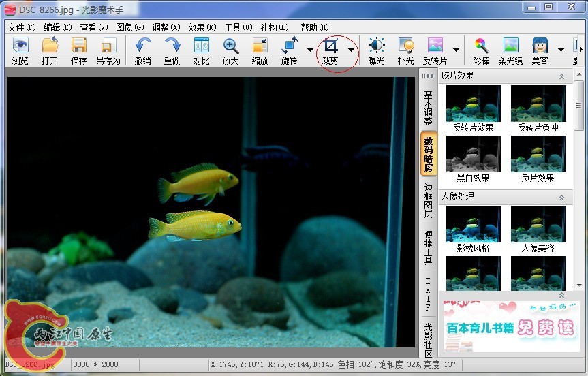This screenshot has width=588, height=376.
Task: Click the 百本育儿书籍 免费读 banner
Action: coord(512,326)
